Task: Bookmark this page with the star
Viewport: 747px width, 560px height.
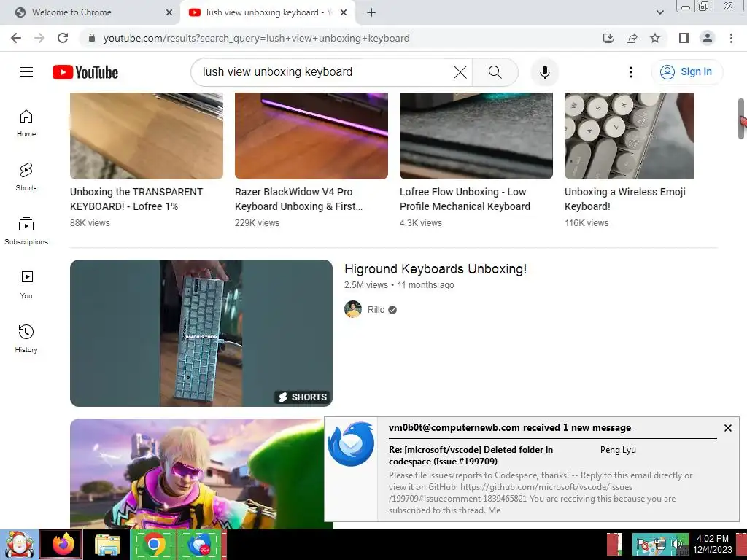Action: [x=655, y=38]
